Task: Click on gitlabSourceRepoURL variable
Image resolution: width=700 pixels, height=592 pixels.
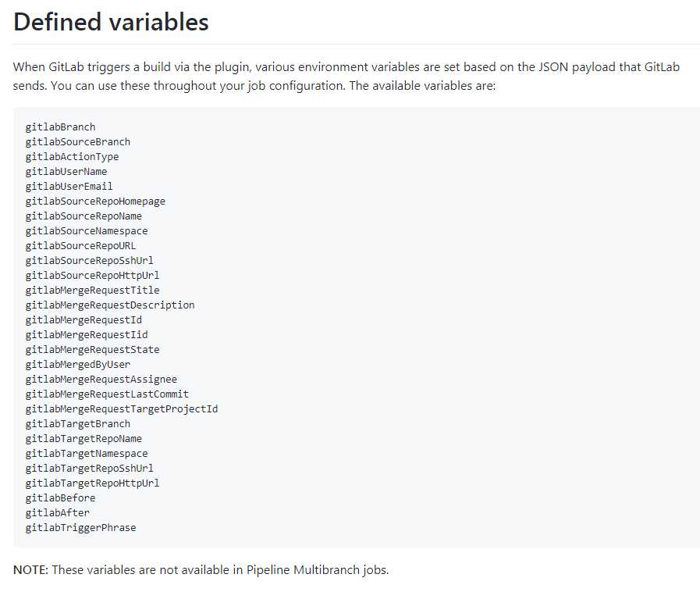Action: [81, 246]
